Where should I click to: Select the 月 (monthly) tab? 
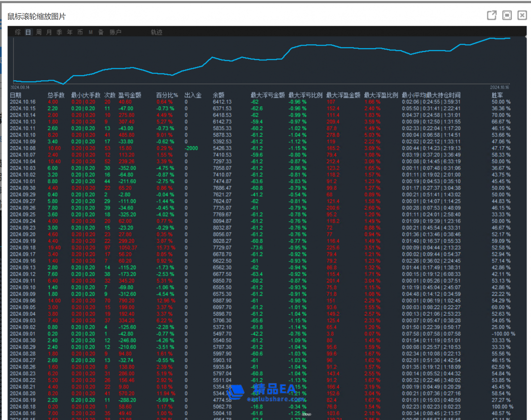49,32
